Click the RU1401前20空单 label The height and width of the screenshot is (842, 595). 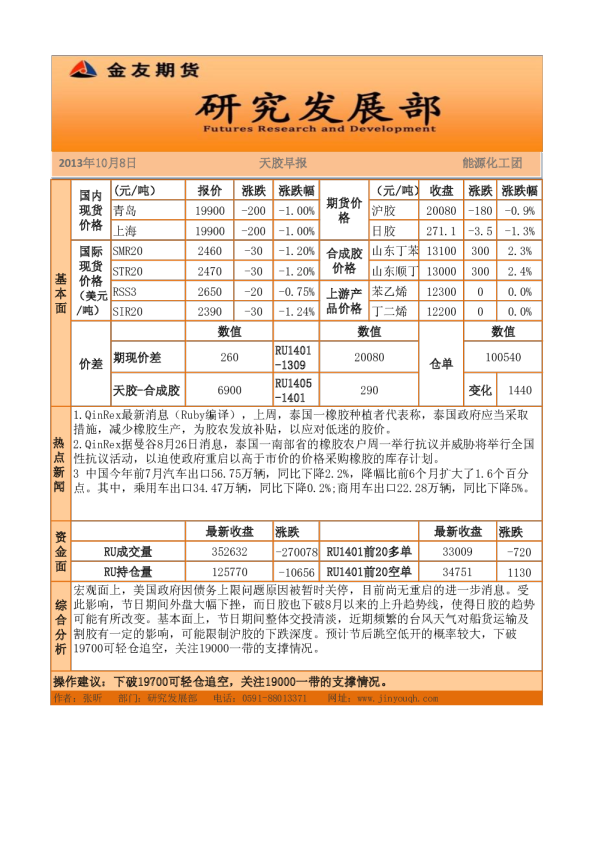tap(369, 572)
